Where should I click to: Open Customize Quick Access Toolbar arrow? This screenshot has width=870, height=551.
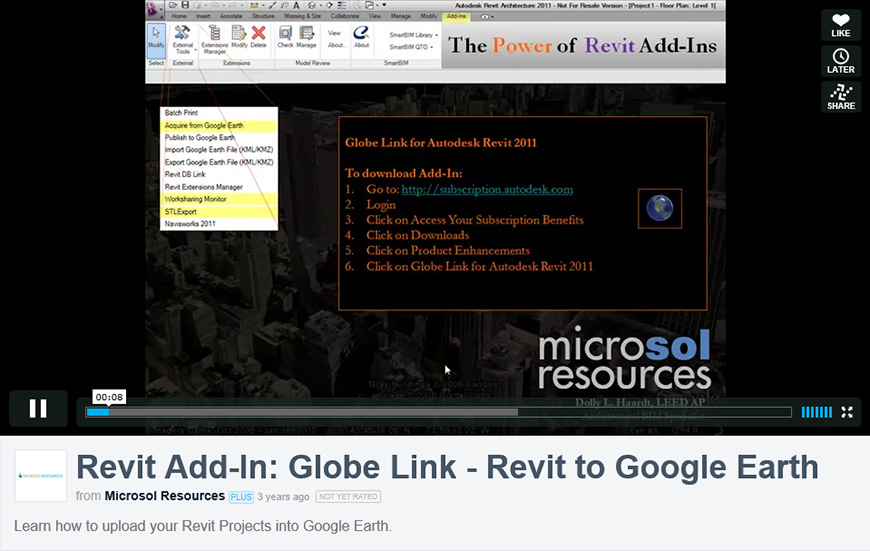pos(384,5)
